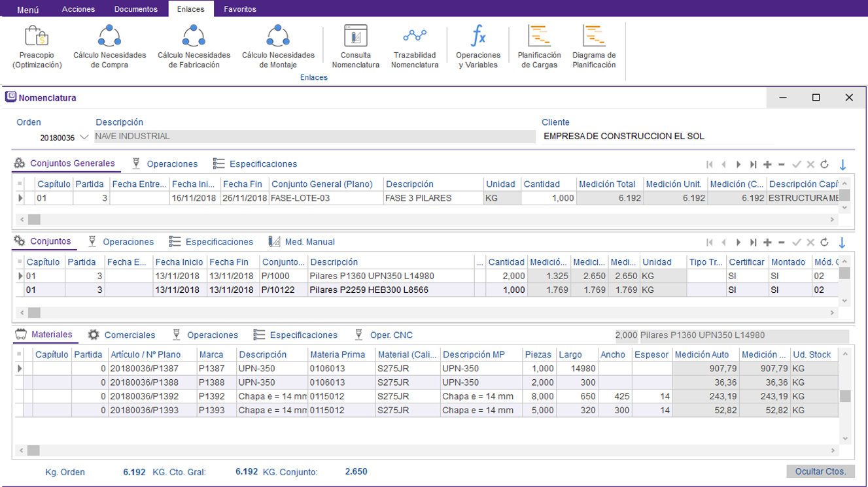Open Preacopio (Optimización) tool
Viewport: 868px width, 487px height.
[37, 46]
